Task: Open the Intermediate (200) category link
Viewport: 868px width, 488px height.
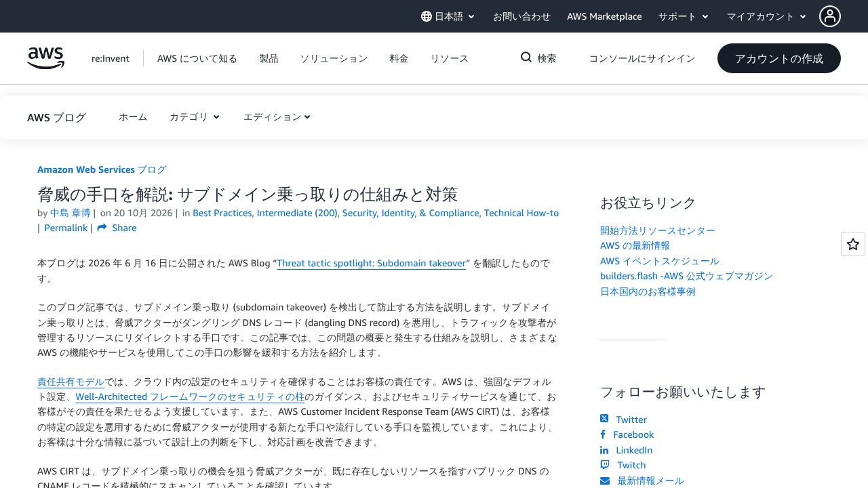Action: click(297, 213)
